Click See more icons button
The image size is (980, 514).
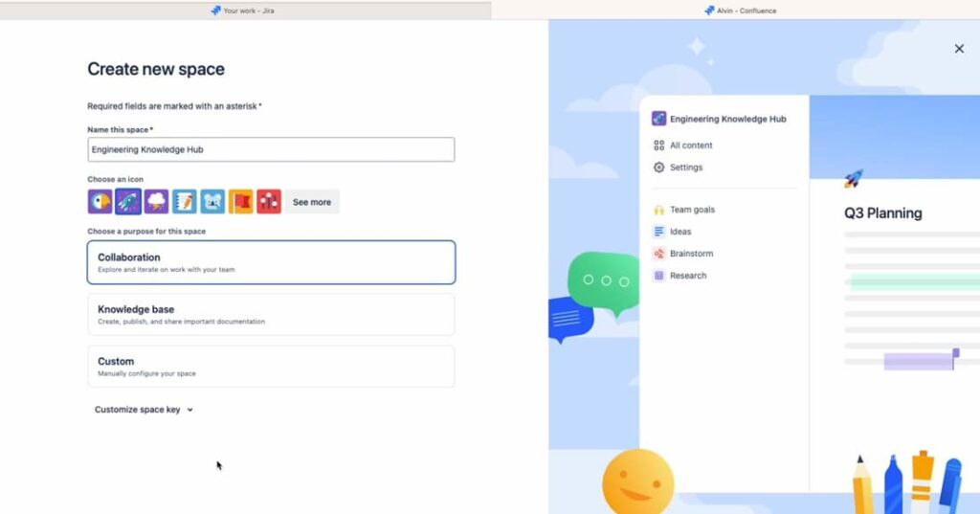point(312,202)
